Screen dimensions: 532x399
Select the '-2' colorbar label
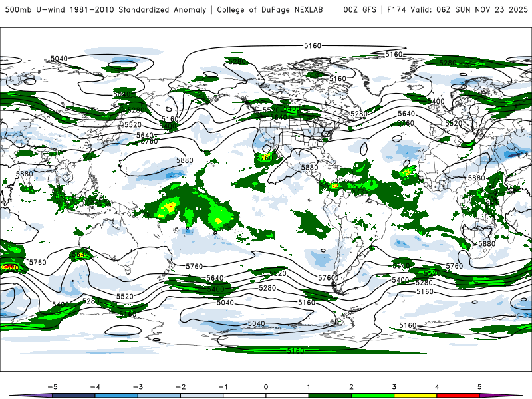180,387
